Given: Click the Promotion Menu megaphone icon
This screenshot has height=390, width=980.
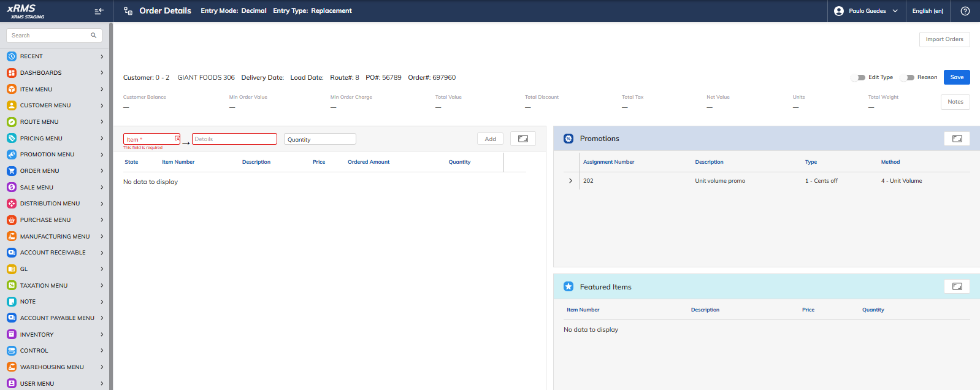Looking at the screenshot, I should (x=12, y=155).
